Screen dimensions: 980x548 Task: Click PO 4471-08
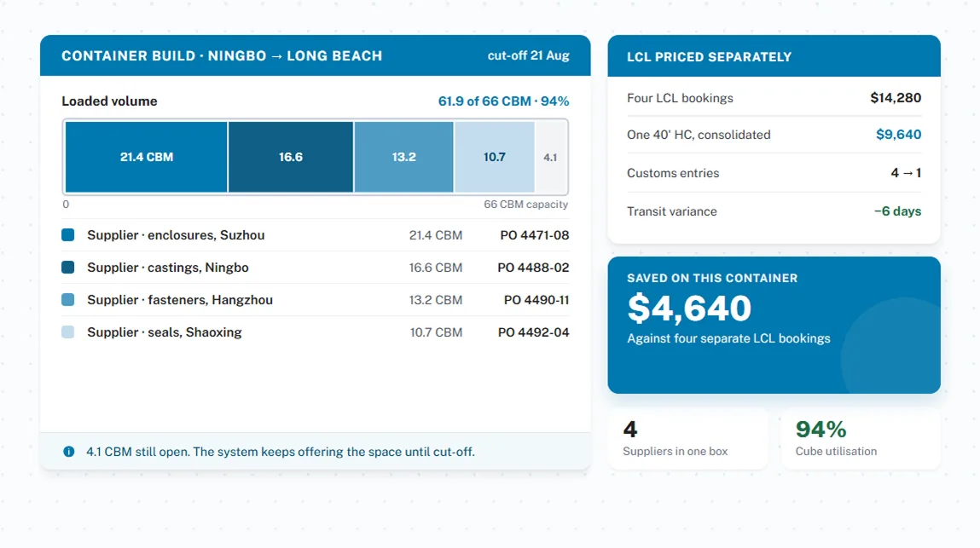click(535, 235)
